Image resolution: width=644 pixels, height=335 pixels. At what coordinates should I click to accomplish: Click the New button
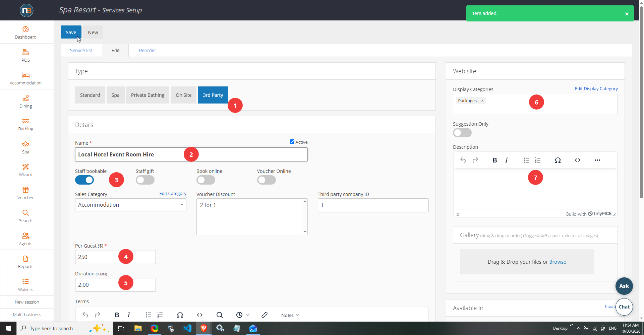pos(93,32)
